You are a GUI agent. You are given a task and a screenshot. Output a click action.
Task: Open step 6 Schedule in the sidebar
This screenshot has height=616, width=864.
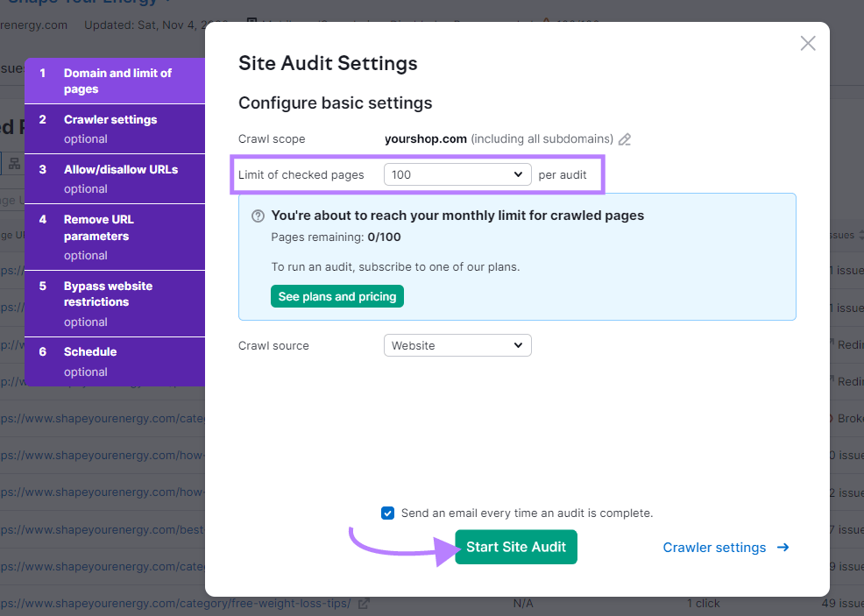(x=115, y=362)
